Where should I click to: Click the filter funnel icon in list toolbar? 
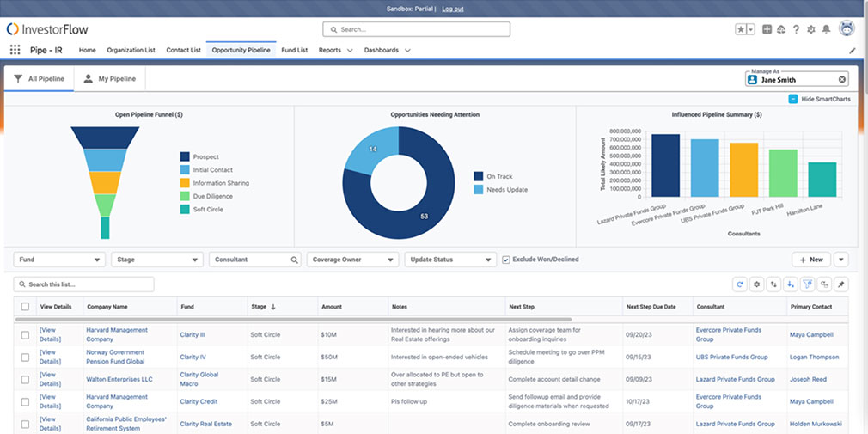click(x=807, y=284)
